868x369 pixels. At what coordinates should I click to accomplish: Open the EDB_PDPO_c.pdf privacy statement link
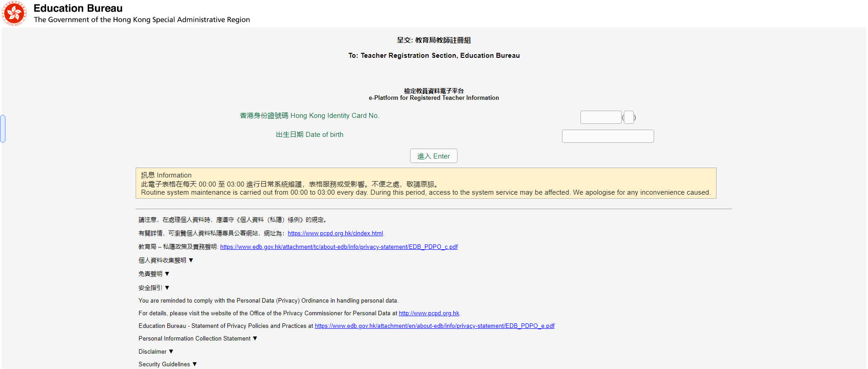339,247
